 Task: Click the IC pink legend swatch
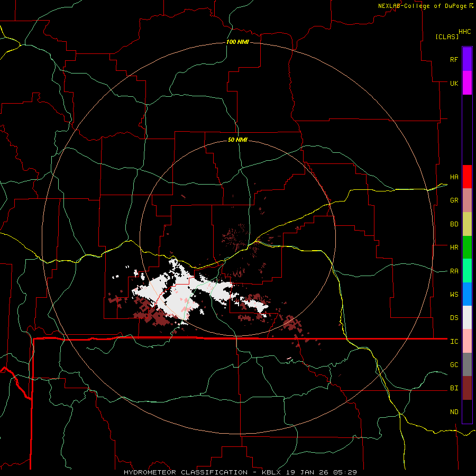coord(467,341)
